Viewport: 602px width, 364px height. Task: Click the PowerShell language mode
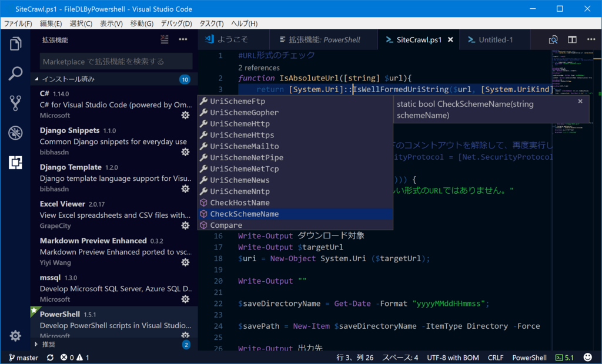[x=529, y=358]
